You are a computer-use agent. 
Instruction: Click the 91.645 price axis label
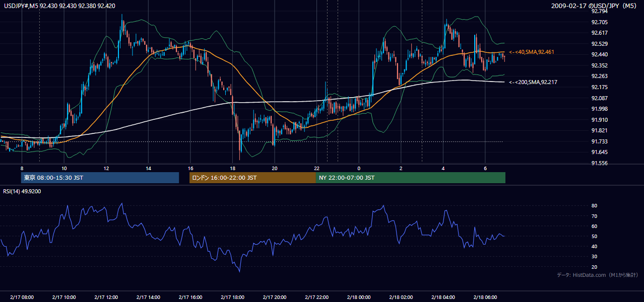[x=600, y=152]
